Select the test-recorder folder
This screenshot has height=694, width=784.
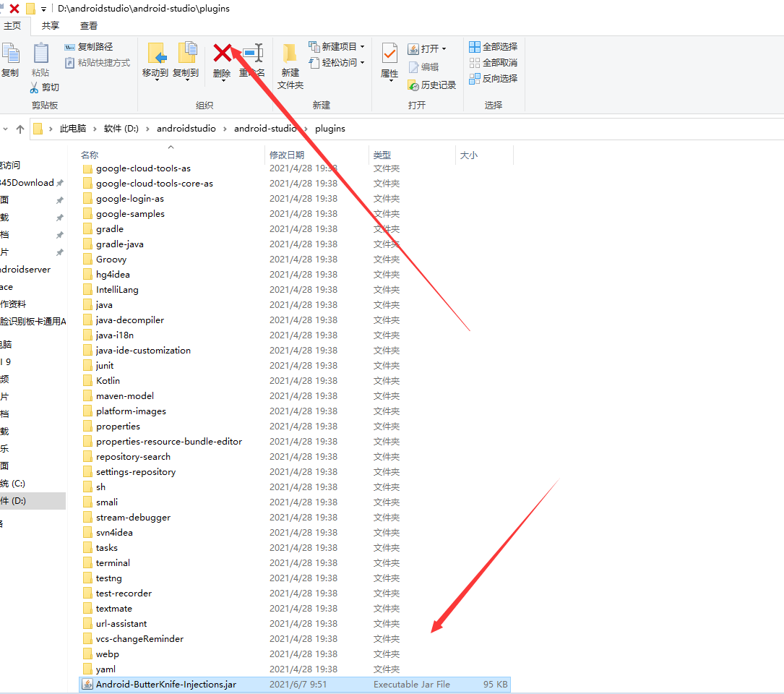pos(124,594)
